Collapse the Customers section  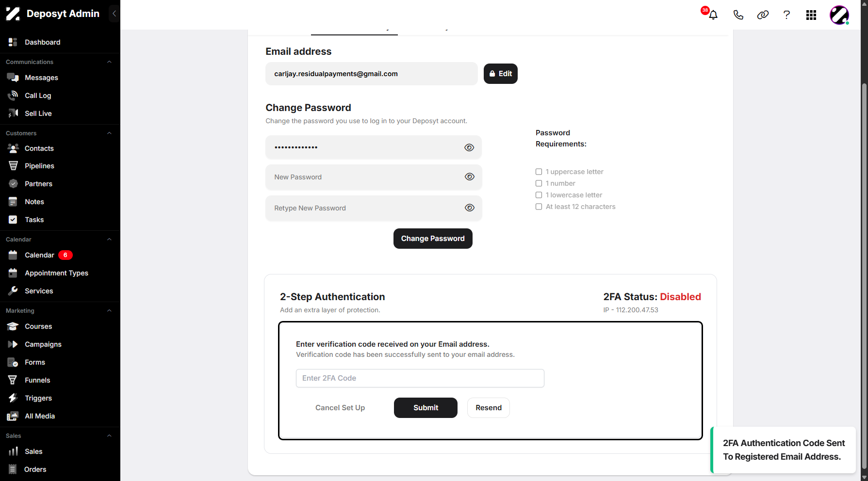(x=109, y=133)
